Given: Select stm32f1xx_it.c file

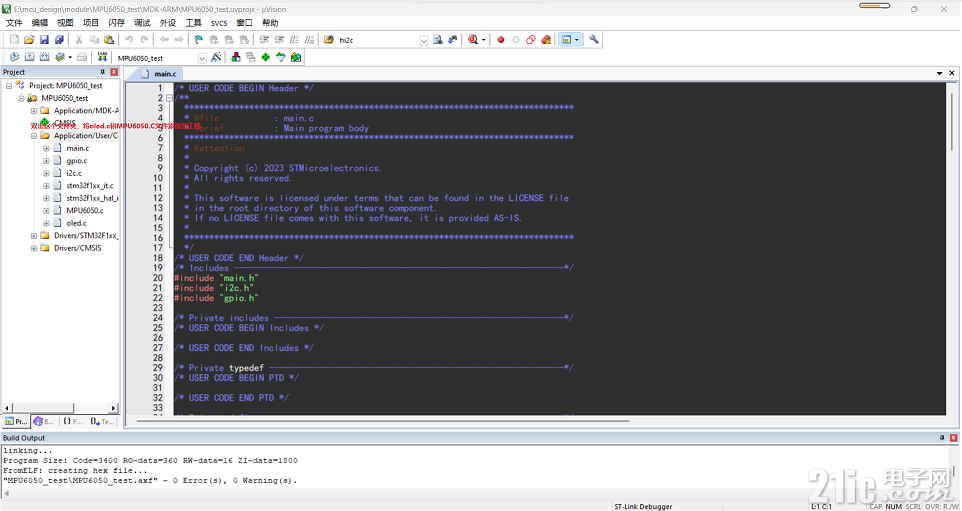Looking at the screenshot, I should [x=90, y=185].
